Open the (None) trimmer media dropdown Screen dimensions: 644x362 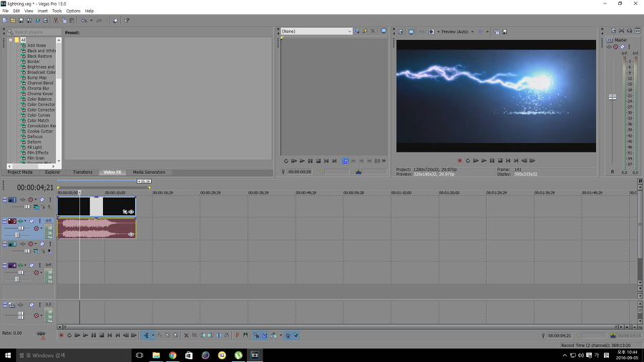click(317, 31)
